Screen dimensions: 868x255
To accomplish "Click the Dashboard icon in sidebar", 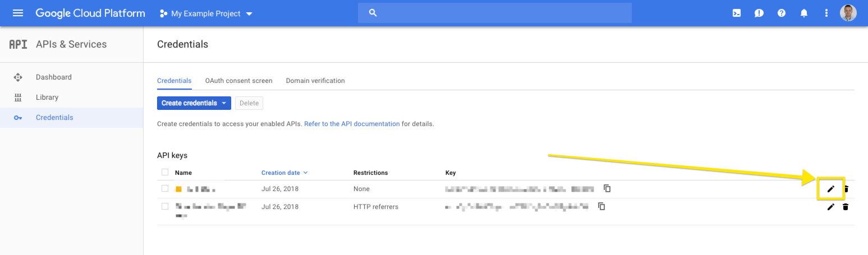I will click(x=18, y=77).
